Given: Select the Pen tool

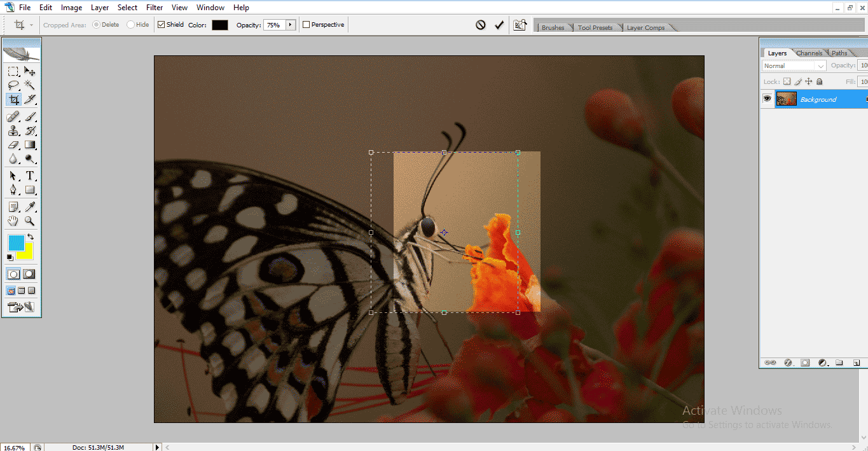Looking at the screenshot, I should click(13, 190).
